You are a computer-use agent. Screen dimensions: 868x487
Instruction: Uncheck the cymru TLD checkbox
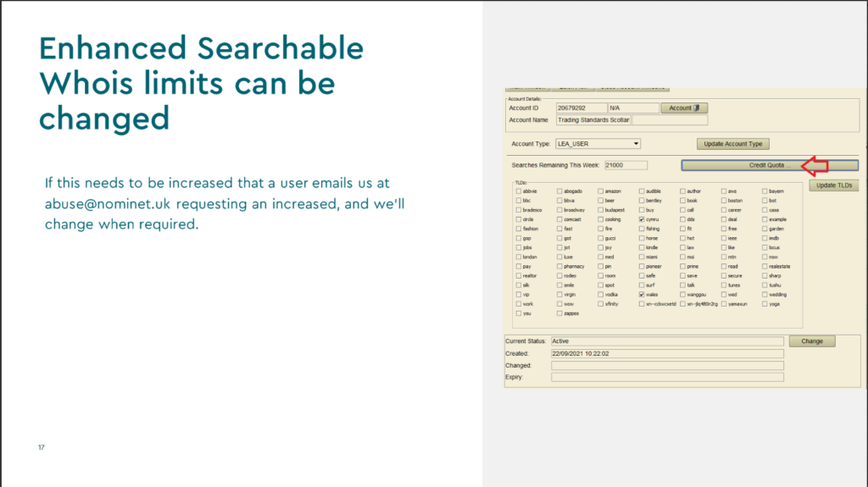coord(643,219)
